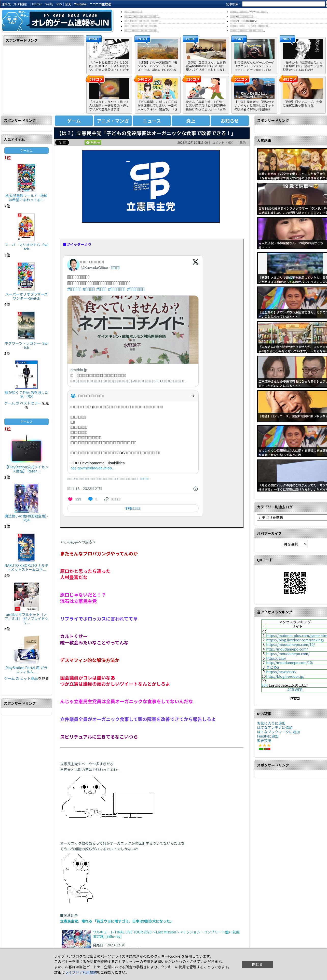Open the 桃太郎電鉄ワールド product link
The width and height of the screenshot is (327, 980).
pos(26,198)
